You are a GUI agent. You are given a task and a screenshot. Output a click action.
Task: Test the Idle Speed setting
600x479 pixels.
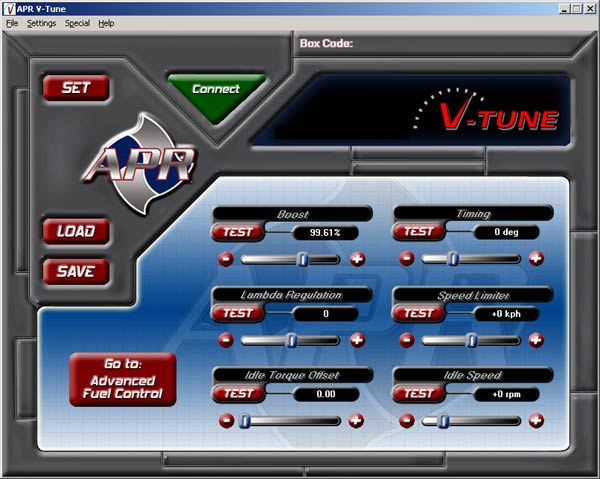coord(419,394)
